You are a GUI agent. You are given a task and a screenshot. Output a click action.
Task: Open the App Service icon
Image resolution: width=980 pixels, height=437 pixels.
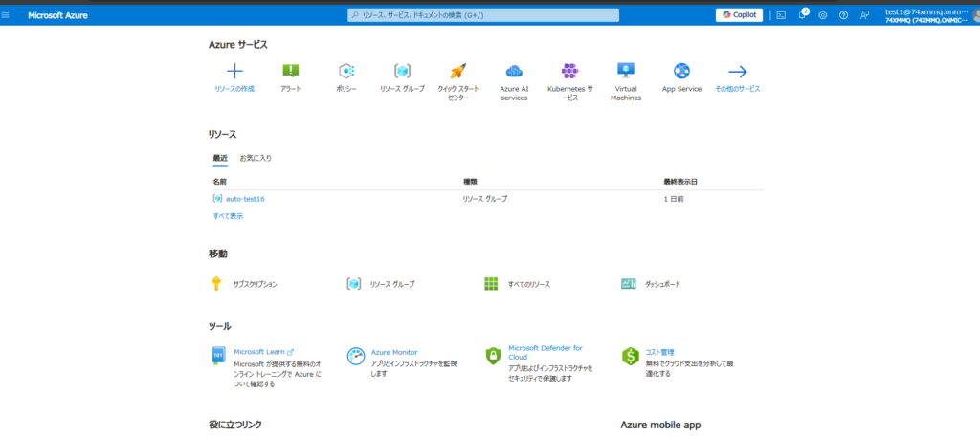click(x=681, y=71)
